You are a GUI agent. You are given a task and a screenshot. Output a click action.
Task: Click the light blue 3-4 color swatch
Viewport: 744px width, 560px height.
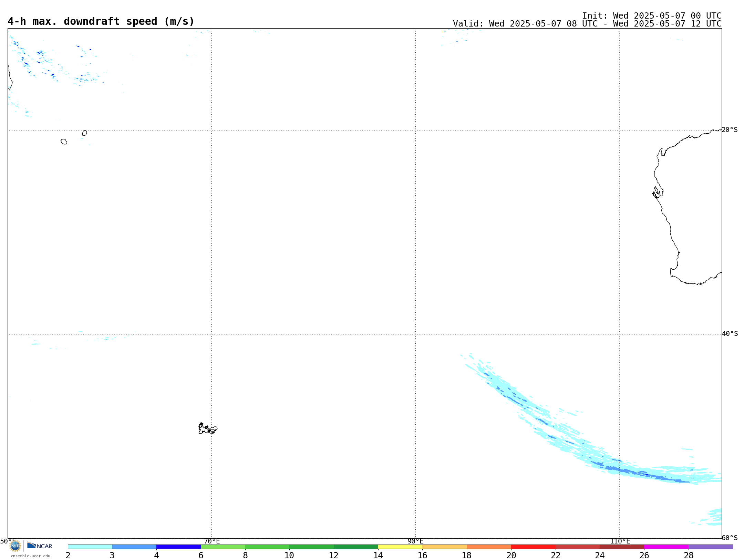134,547
